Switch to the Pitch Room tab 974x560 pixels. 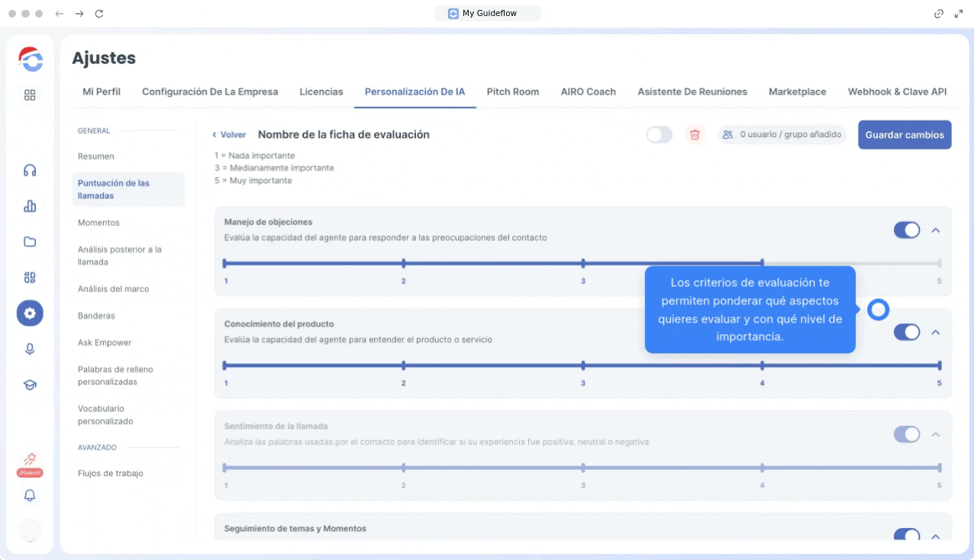tap(512, 92)
